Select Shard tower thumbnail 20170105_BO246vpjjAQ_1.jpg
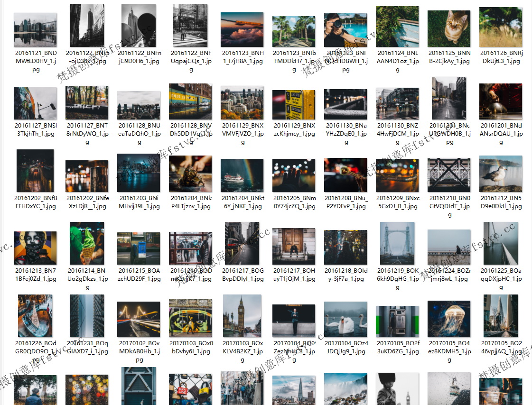 (501, 316)
